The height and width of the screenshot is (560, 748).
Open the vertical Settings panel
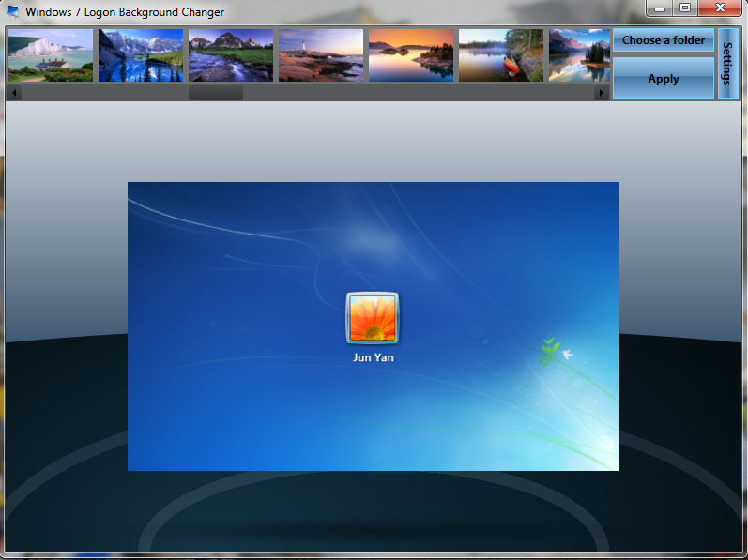(x=728, y=64)
